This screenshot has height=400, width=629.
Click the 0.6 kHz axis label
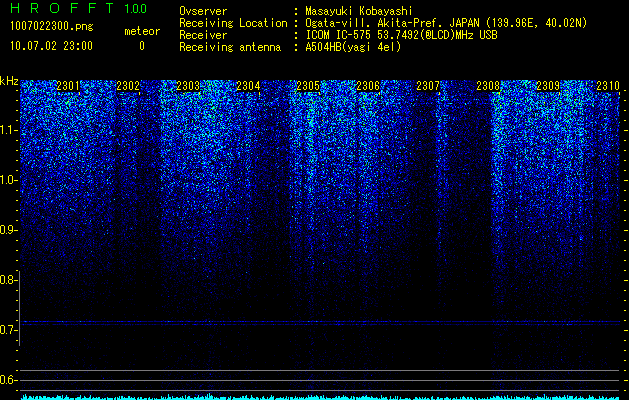[8, 380]
